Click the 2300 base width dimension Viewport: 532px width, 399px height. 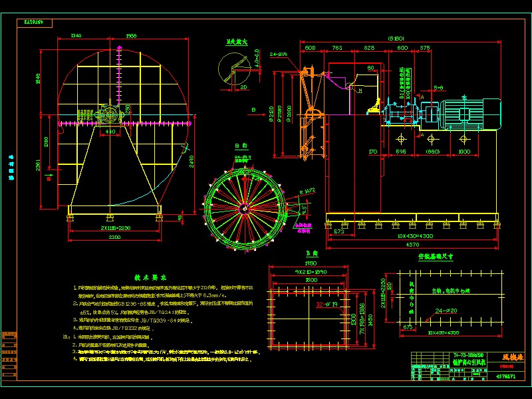[x=114, y=237]
